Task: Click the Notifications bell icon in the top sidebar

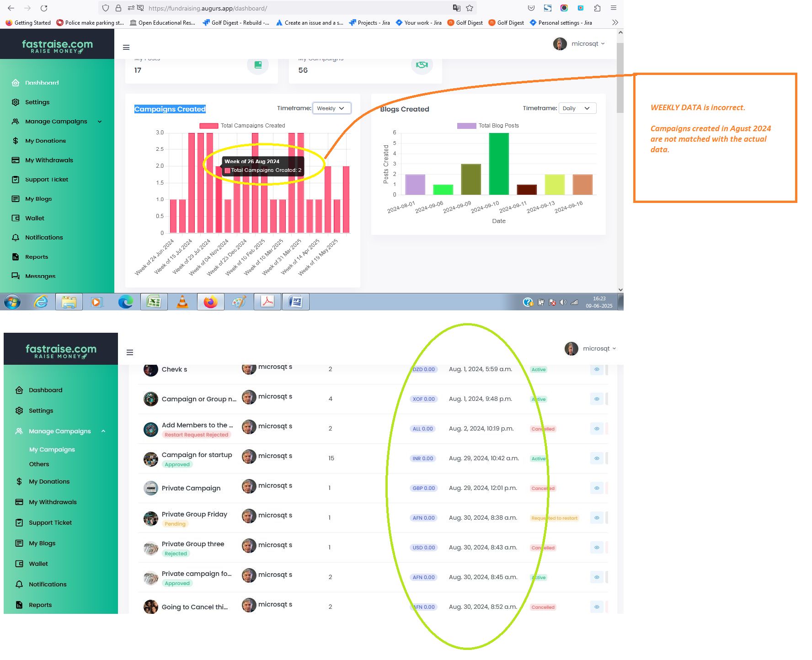Action: pyautogui.click(x=16, y=238)
